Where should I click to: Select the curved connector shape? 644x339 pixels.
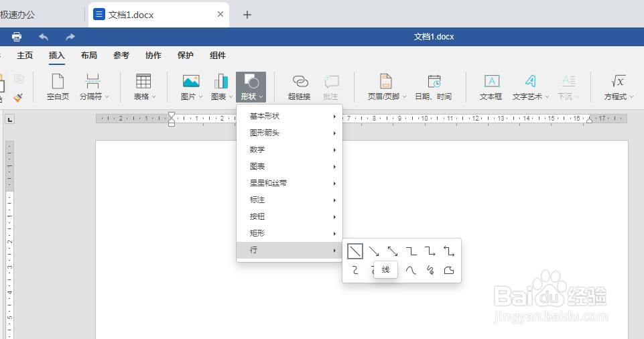click(355, 270)
